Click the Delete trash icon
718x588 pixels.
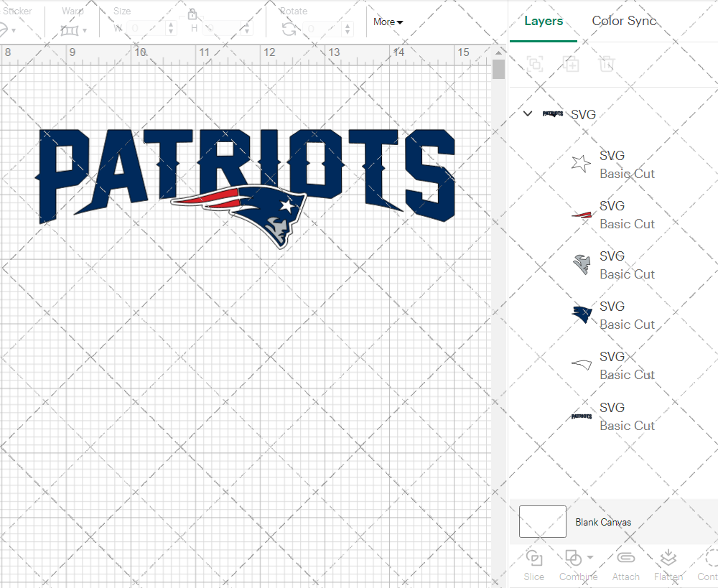607,64
